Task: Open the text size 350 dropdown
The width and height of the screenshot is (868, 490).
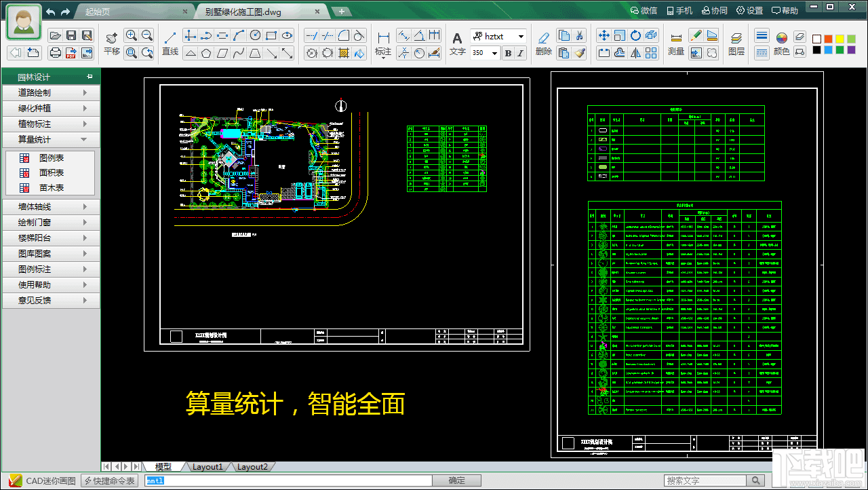Action: click(x=494, y=54)
